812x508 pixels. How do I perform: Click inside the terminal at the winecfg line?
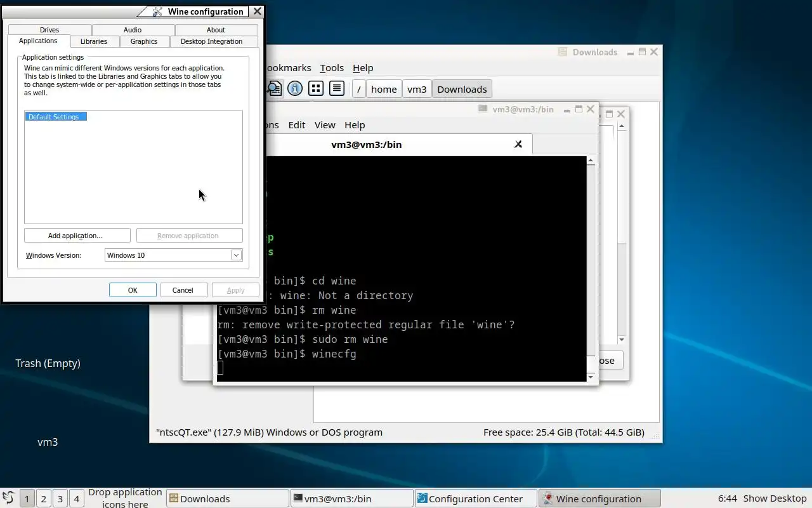287,354
